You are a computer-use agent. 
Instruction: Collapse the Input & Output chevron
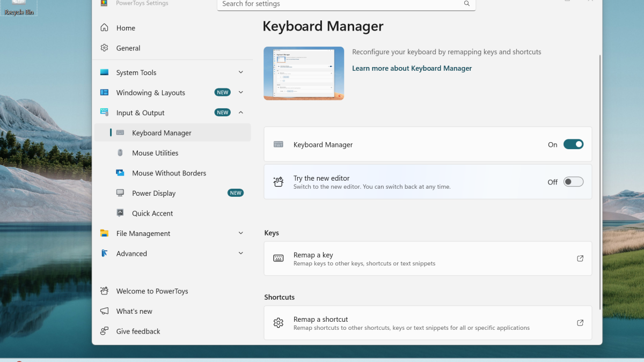click(240, 112)
